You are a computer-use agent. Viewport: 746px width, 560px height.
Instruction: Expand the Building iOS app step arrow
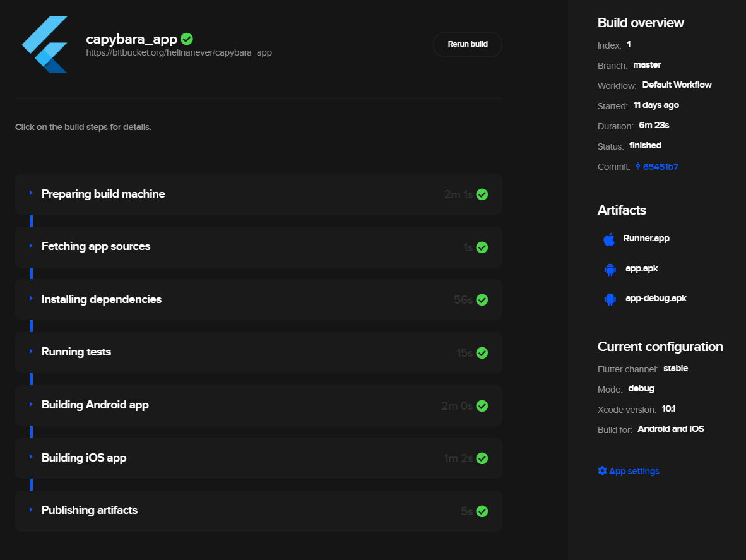[x=31, y=456]
